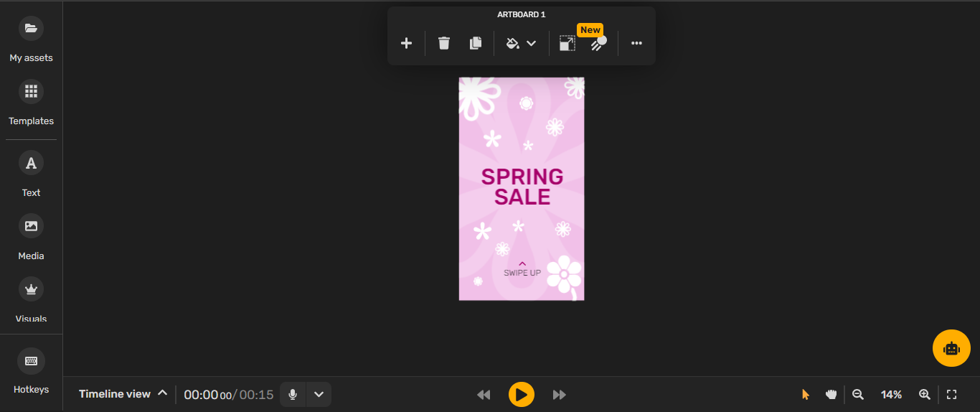Screen dimensions: 980x412
Task: Fast forward the playback
Action: [560, 395]
